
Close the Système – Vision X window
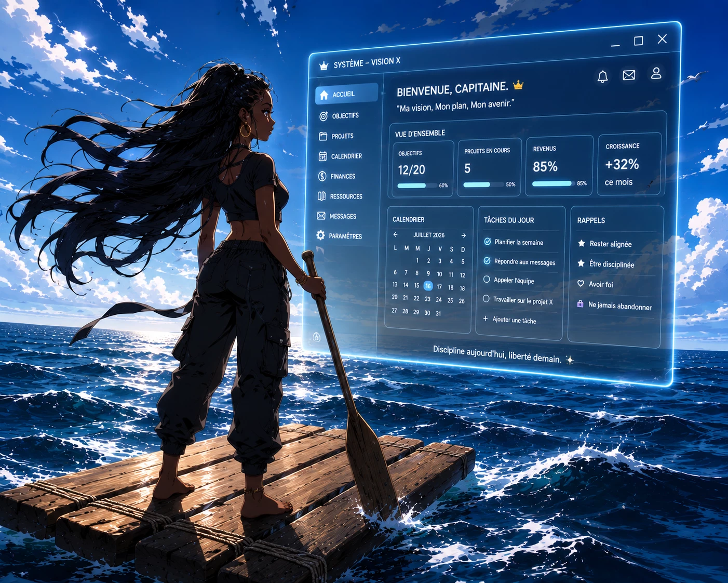[662, 39]
